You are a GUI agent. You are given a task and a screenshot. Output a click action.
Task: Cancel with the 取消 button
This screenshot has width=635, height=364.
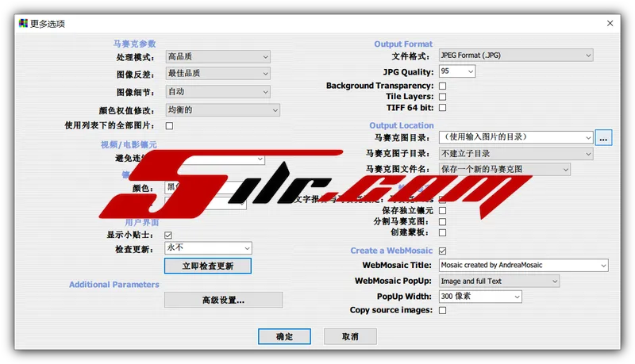[x=350, y=336]
